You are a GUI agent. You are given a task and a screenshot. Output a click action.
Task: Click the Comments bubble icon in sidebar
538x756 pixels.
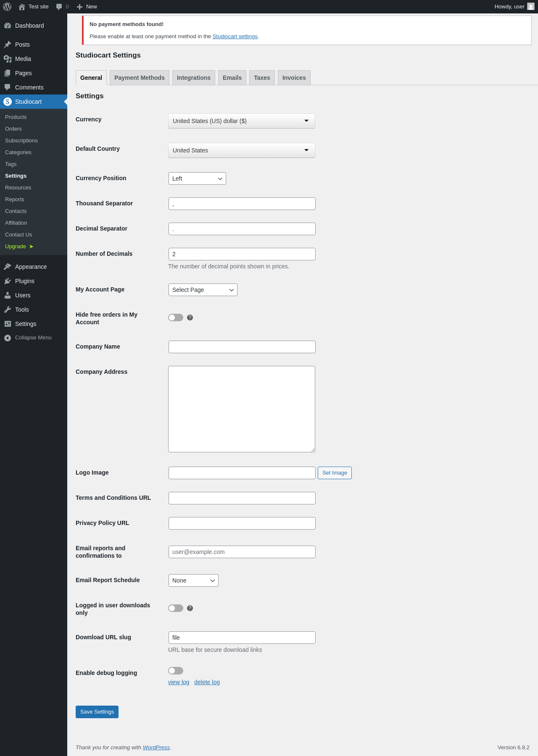[x=8, y=87]
